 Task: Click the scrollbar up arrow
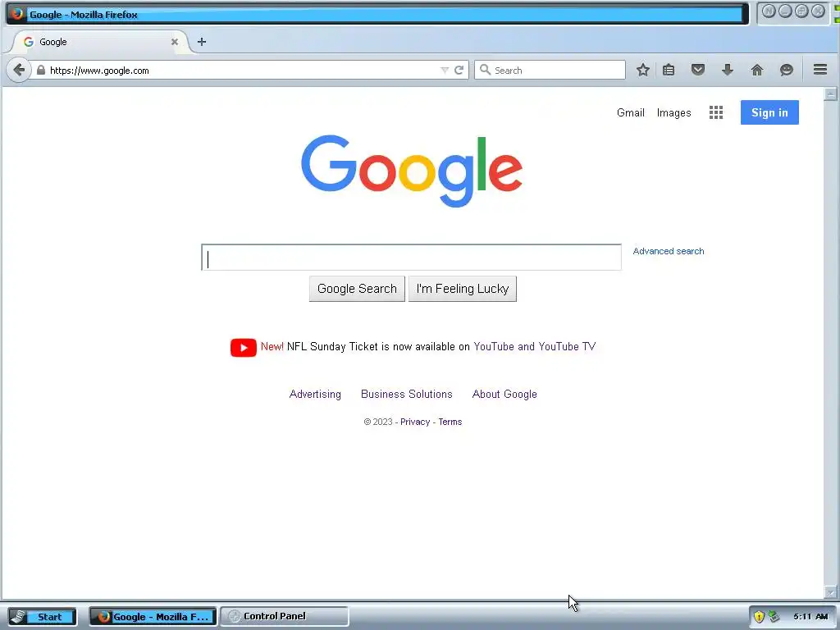click(830, 94)
